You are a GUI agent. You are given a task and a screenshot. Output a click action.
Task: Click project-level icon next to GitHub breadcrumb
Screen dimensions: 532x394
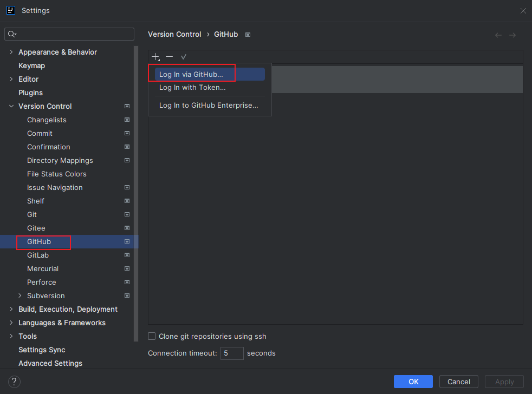(x=248, y=35)
